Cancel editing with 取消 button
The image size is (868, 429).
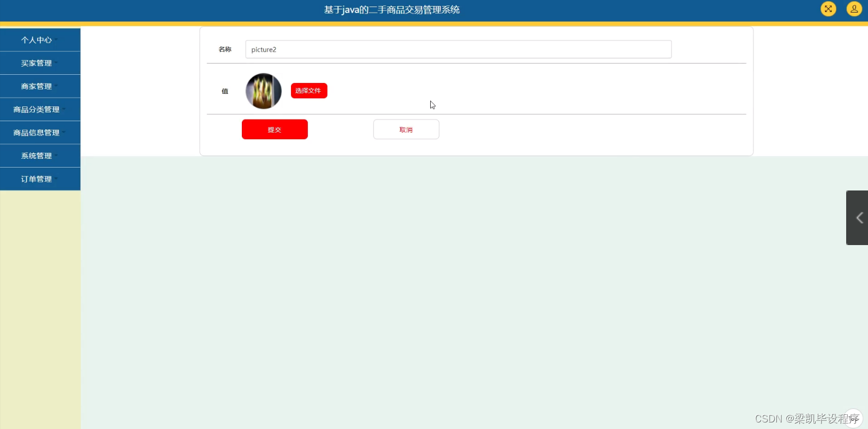click(x=406, y=129)
